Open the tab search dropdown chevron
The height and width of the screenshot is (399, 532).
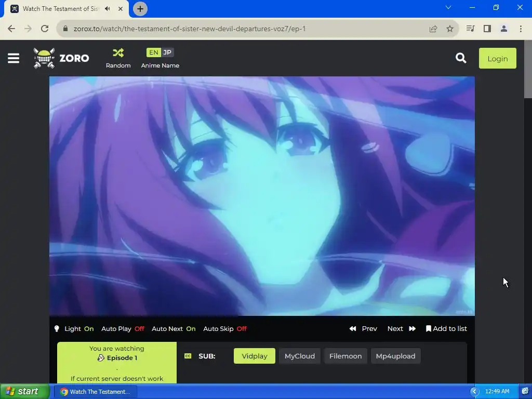448,7
